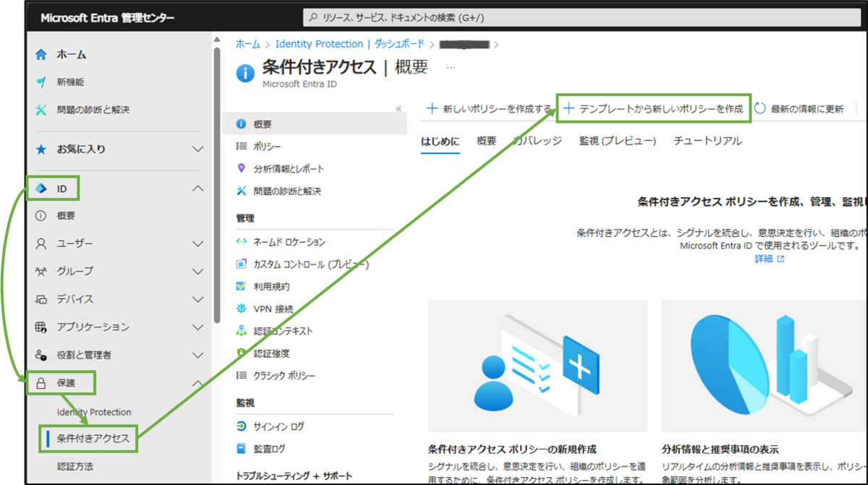
Task: Switch to the 監視 (プレビュー) tab
Action: (618, 141)
